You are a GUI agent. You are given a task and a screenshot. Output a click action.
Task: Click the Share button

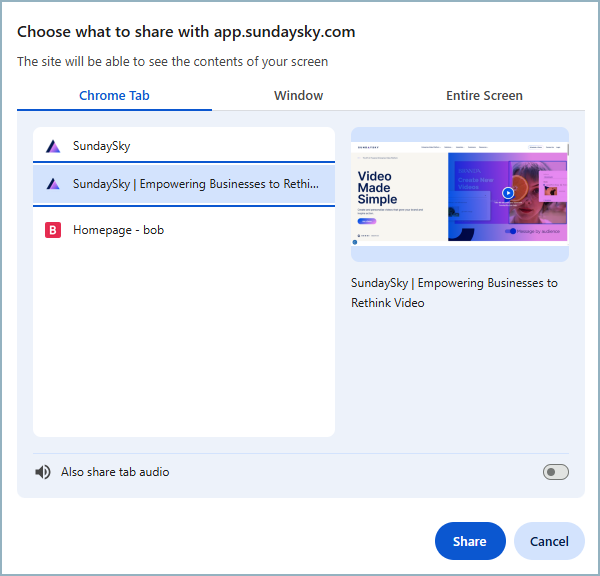(x=470, y=541)
